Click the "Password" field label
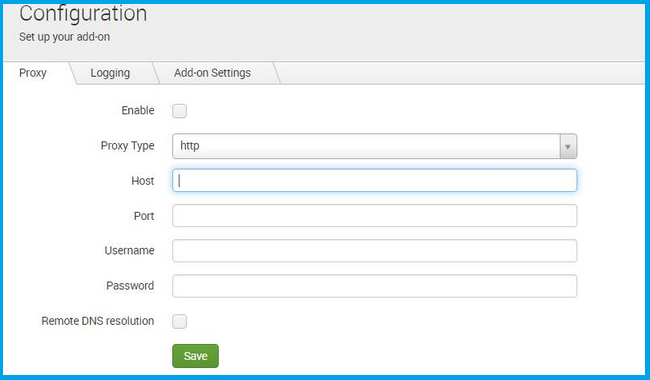Viewport: 650px width, 380px height. 130,286
